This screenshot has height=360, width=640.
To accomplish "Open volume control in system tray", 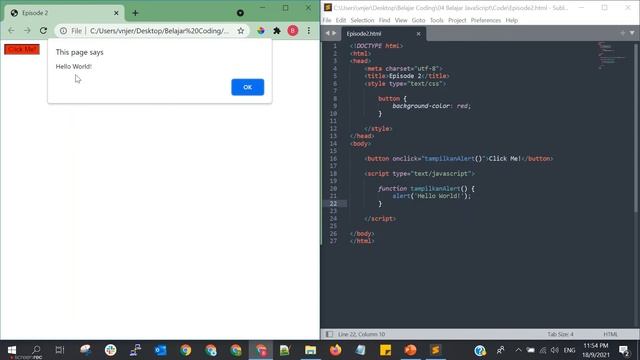I will [x=554, y=350].
